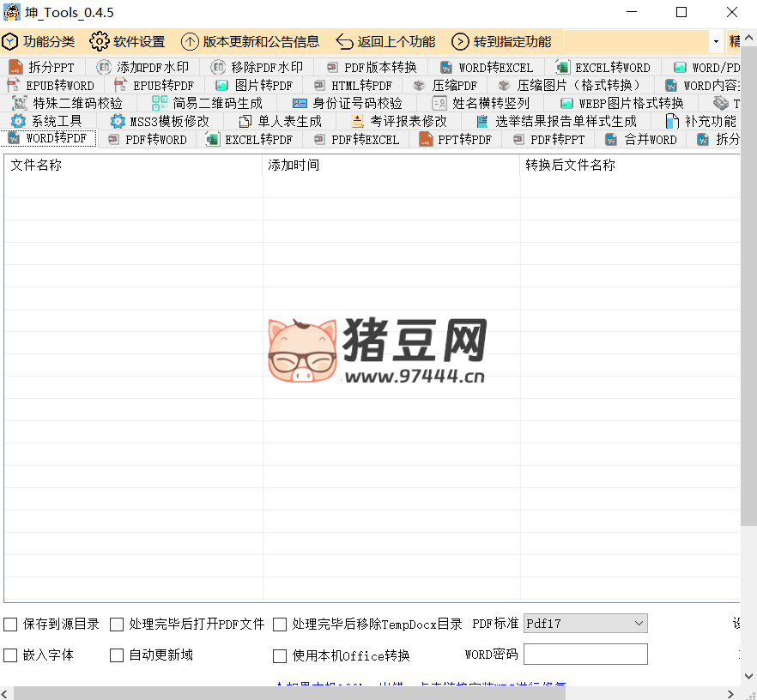Viewport: 757px width, 700px height.
Task: Click inside the WORD密码 input field
Action: tap(585, 654)
